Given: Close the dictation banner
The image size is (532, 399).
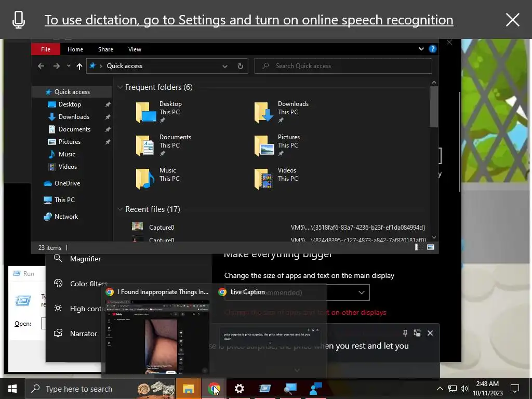Looking at the screenshot, I should (x=512, y=20).
